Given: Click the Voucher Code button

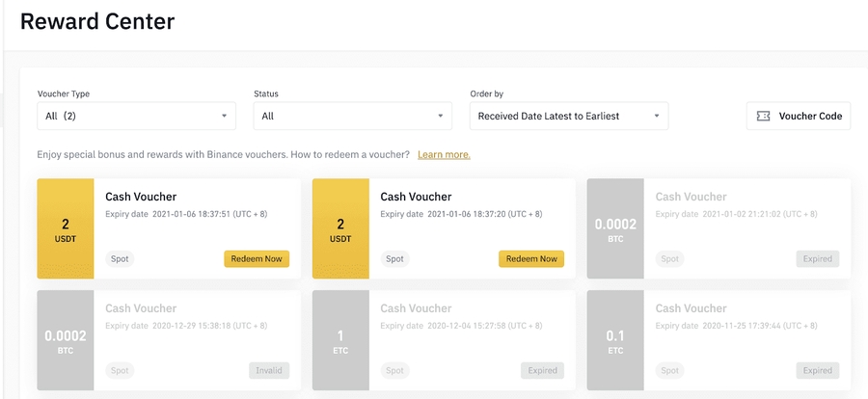Looking at the screenshot, I should click(x=798, y=116).
